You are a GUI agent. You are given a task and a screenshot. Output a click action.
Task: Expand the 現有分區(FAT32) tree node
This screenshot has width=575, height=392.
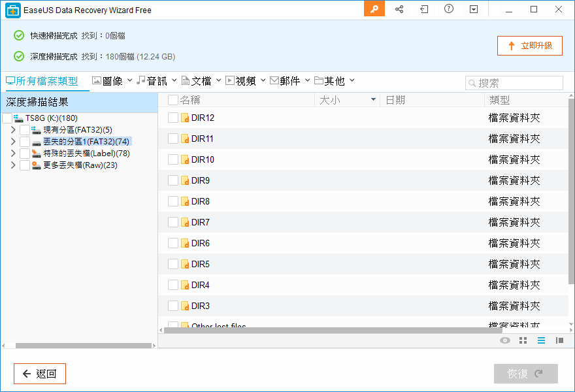pyautogui.click(x=13, y=130)
